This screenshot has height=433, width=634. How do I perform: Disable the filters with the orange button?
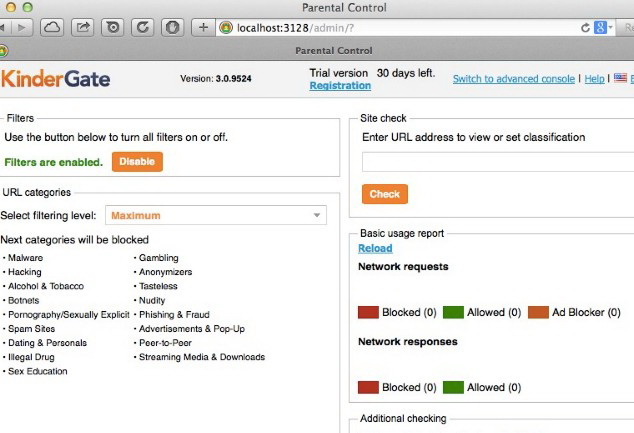tap(137, 161)
